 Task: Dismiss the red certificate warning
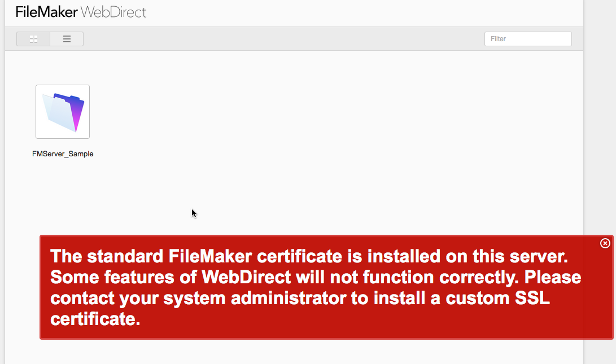pos(605,243)
